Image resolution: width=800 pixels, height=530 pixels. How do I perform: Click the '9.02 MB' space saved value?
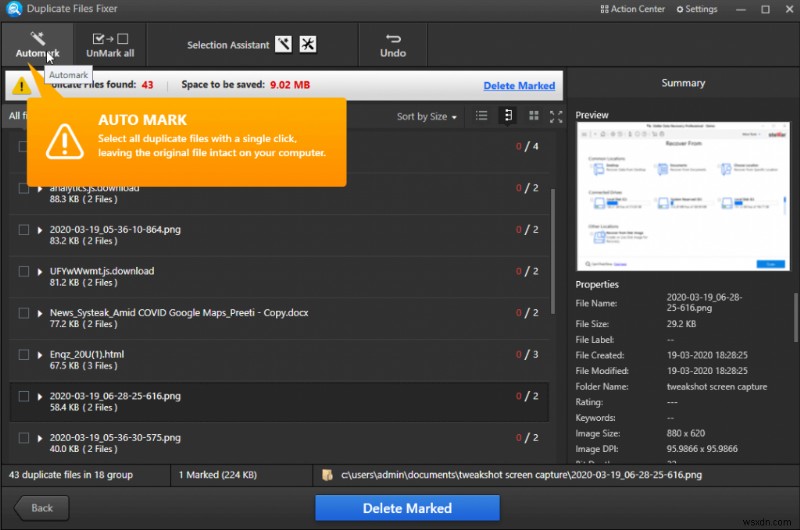click(x=290, y=85)
